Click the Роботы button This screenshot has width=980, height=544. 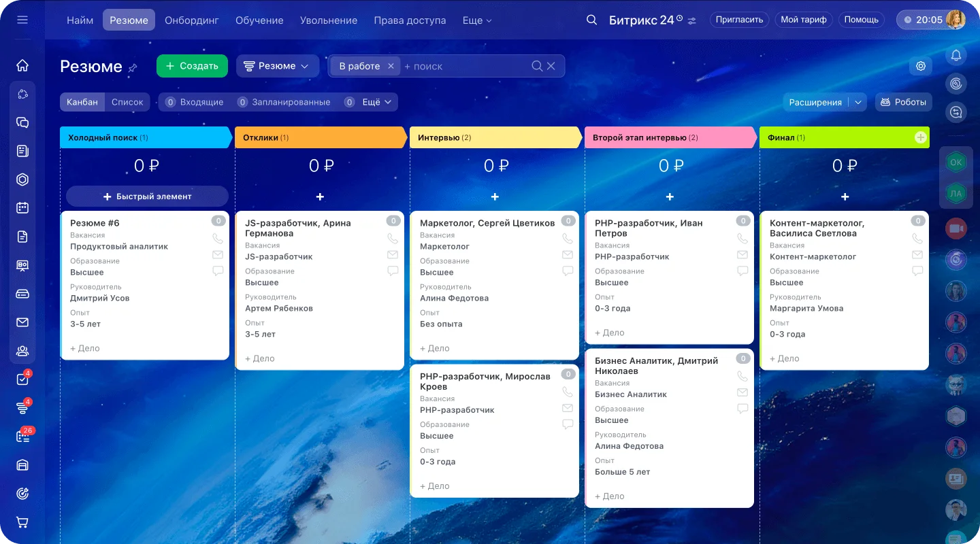(x=903, y=102)
